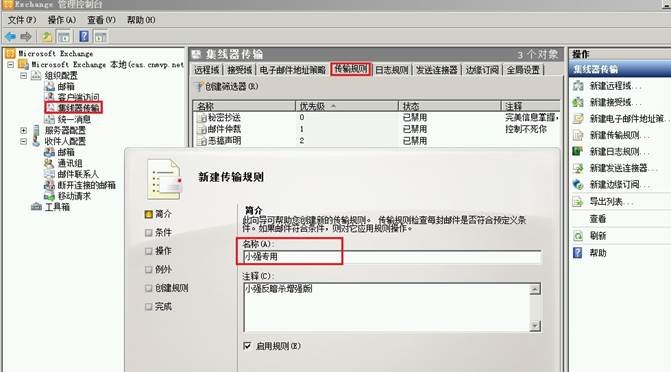671x372 pixels.
Task: Toggle the 启用规则 checkbox
Action: pyautogui.click(x=247, y=345)
